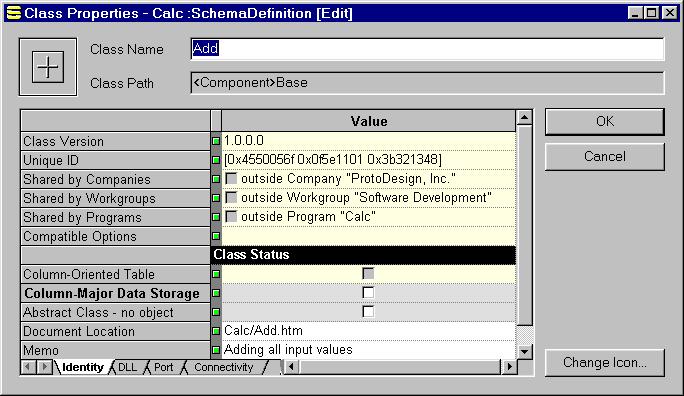Click green marker beside Document Location
Screen dimensions: 684x396
(216, 331)
